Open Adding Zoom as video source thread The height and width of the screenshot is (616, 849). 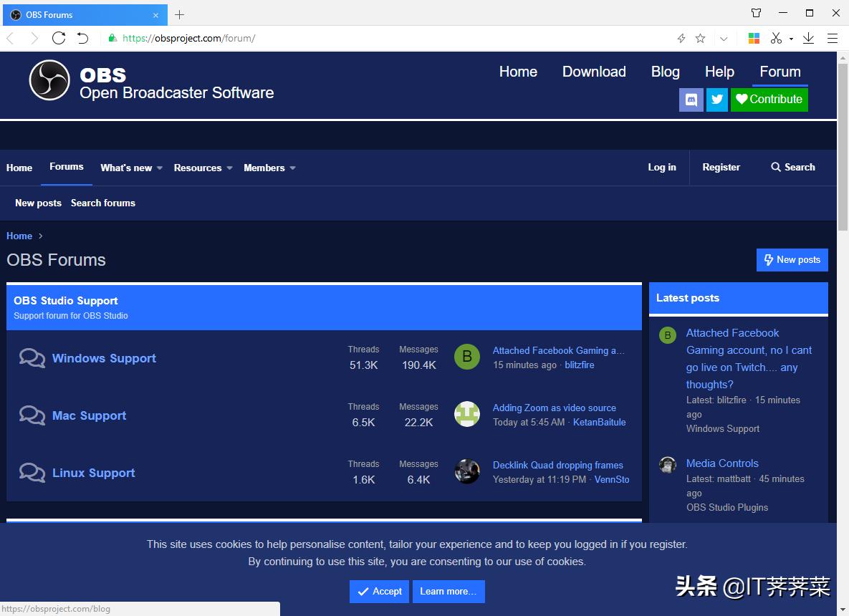tap(555, 408)
